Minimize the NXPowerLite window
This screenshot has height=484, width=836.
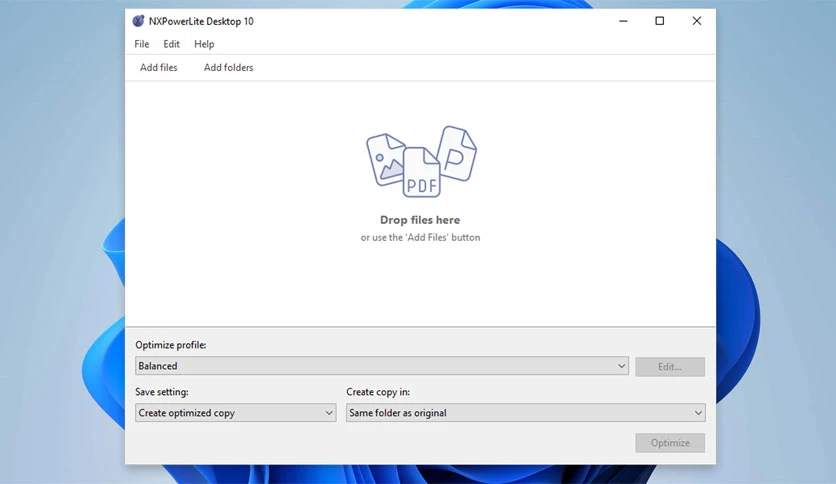click(x=623, y=21)
